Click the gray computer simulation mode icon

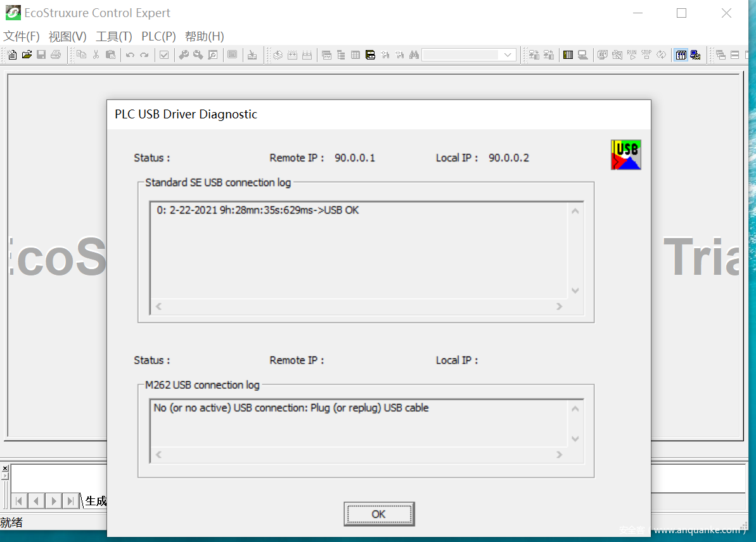583,55
